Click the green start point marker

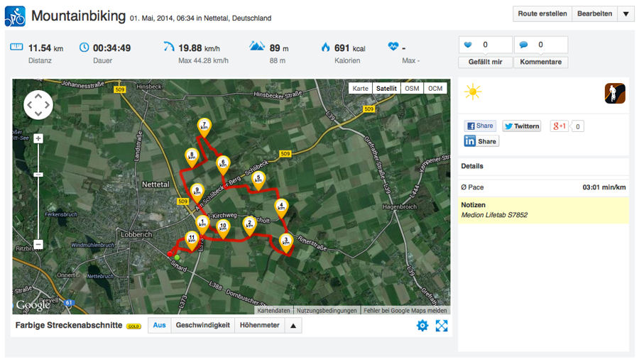[177, 258]
